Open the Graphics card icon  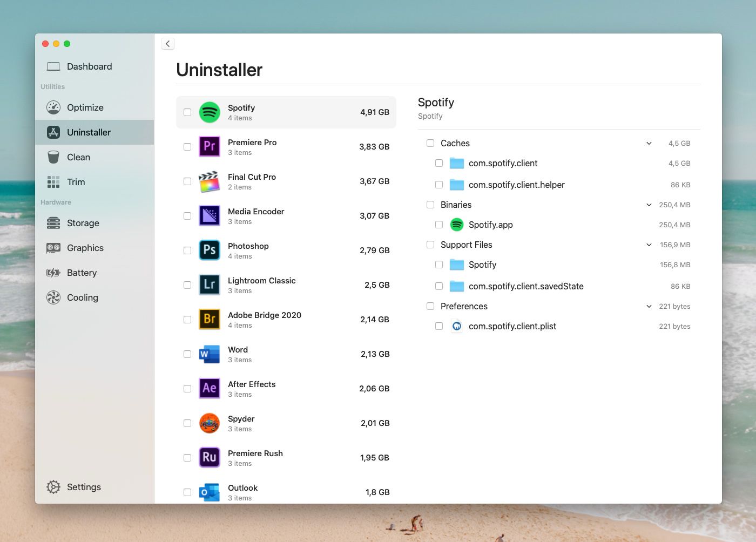[53, 248]
